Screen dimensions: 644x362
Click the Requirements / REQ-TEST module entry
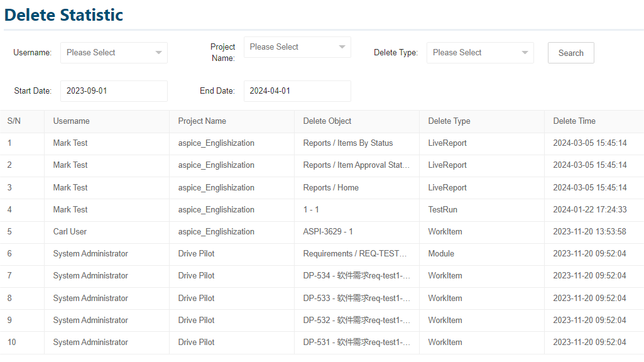355,253
